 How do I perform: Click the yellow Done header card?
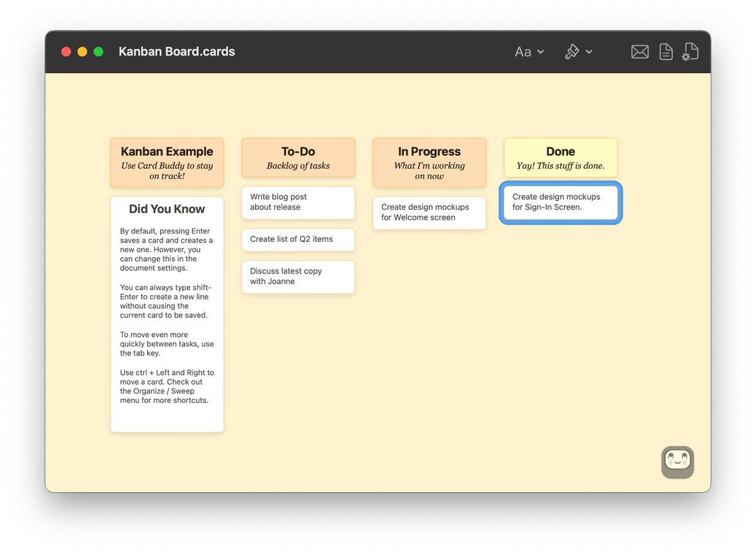point(560,157)
